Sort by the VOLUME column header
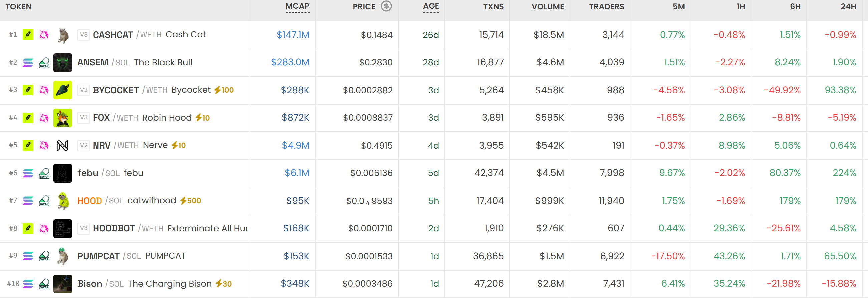The width and height of the screenshot is (868, 298). coord(548,6)
